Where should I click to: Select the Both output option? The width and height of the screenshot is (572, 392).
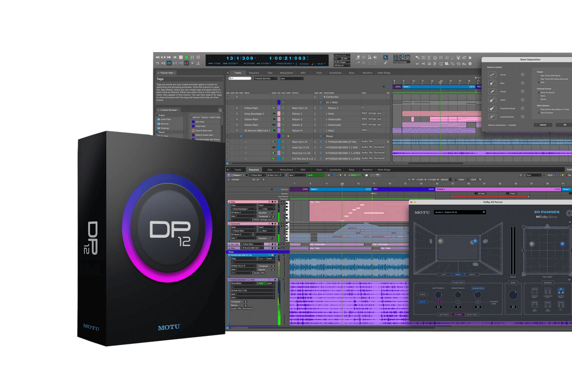541,82
